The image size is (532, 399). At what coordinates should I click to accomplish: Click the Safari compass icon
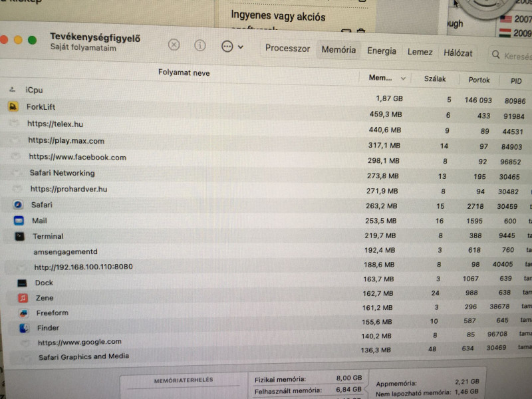[18, 205]
